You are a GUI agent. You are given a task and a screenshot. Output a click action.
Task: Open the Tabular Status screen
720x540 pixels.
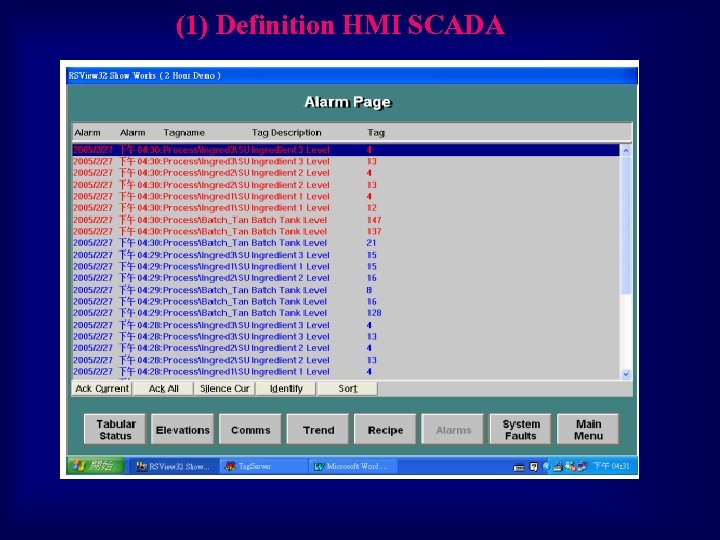point(115,430)
